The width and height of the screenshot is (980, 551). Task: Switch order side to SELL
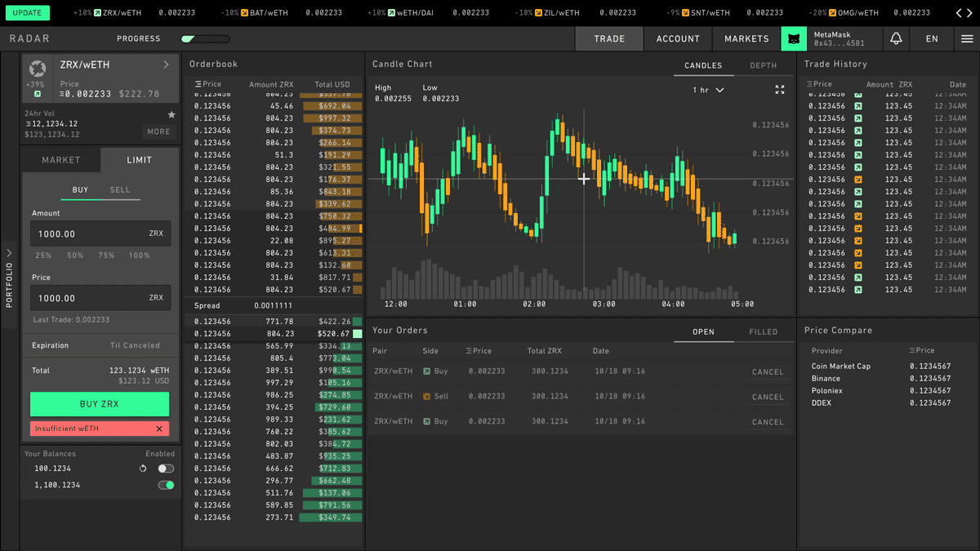[x=120, y=190]
